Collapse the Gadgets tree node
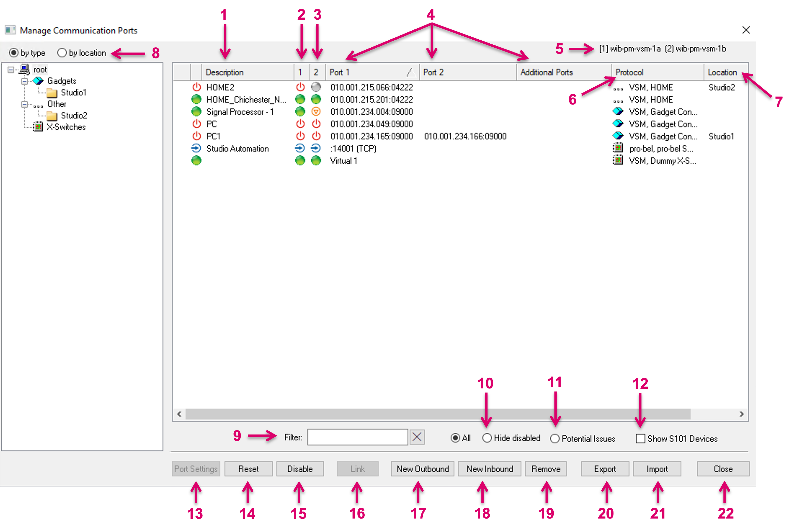 coord(25,81)
